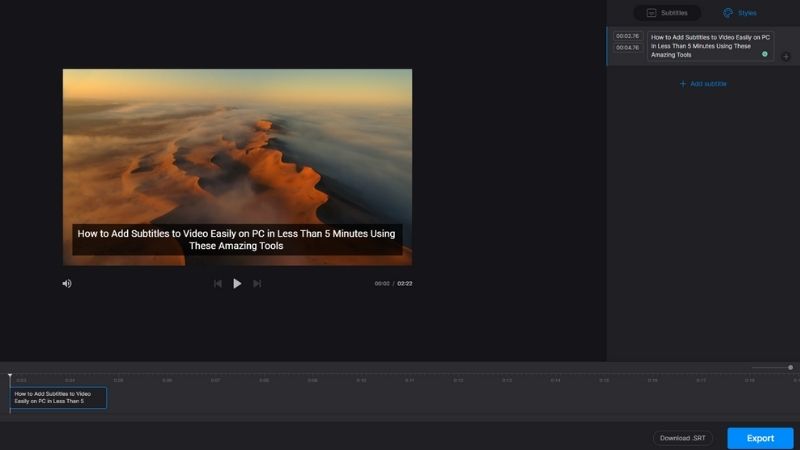Image resolution: width=800 pixels, height=450 pixels.
Task: Download the .SRT file
Action: (x=683, y=438)
